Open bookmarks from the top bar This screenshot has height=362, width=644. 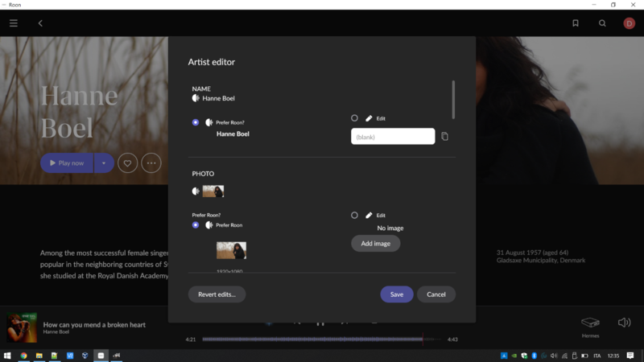576,23
